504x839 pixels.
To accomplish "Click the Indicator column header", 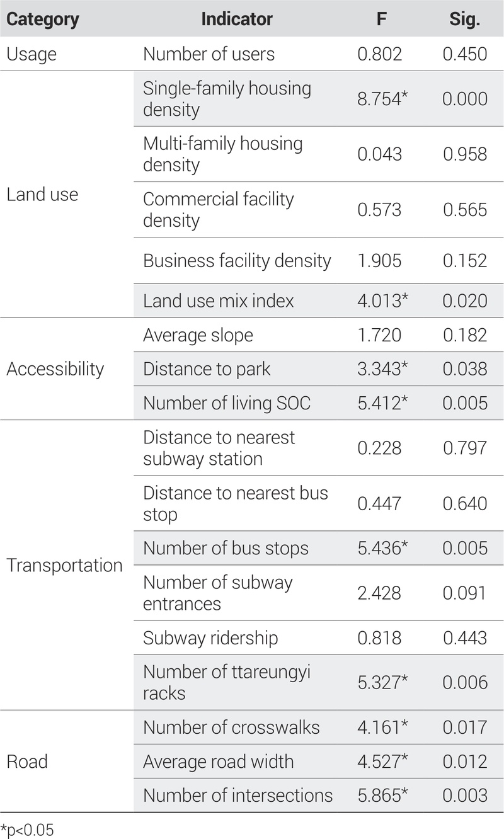I will click(236, 20).
